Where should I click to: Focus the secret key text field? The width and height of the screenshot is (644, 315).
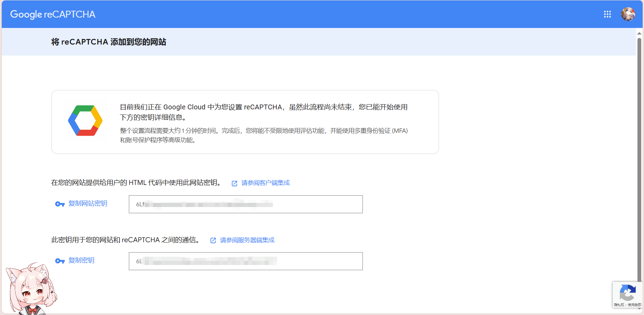tap(245, 261)
